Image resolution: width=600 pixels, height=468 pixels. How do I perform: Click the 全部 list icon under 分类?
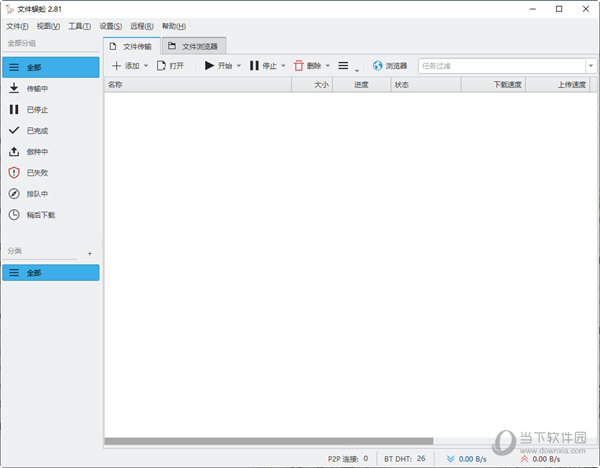[14, 272]
